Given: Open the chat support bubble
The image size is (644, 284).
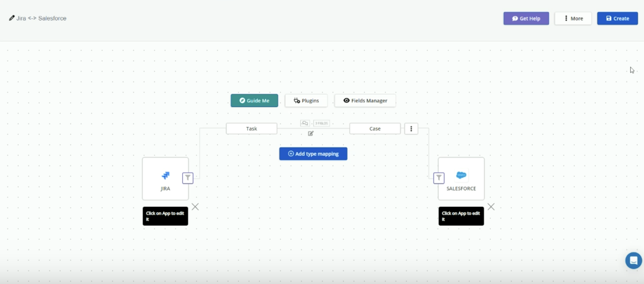Looking at the screenshot, I should tap(633, 260).
